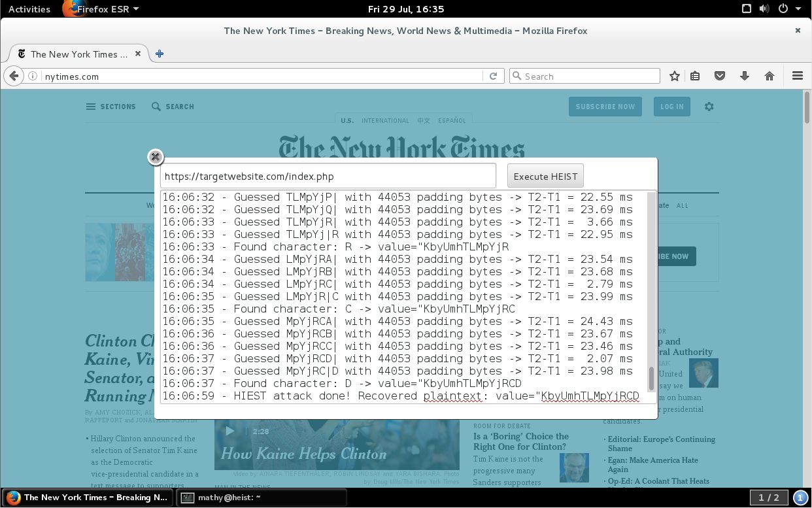Close the HEIST overlay popup
The image size is (812, 508).
(155, 156)
